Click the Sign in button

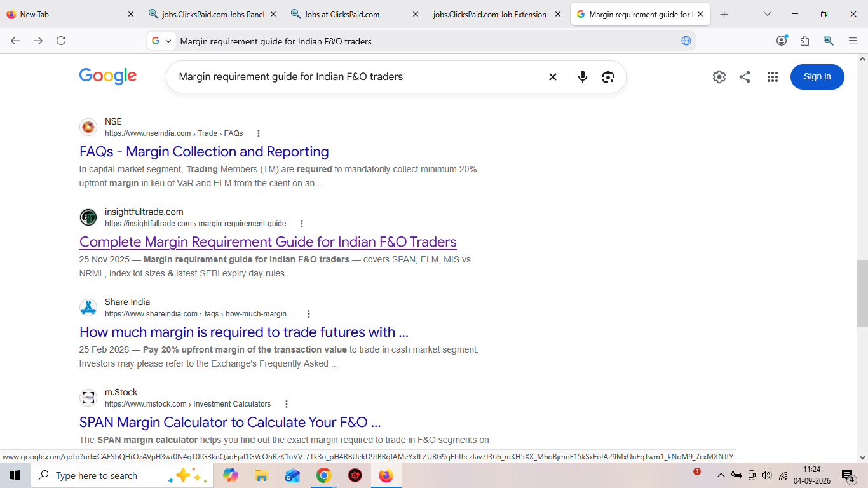tap(817, 77)
